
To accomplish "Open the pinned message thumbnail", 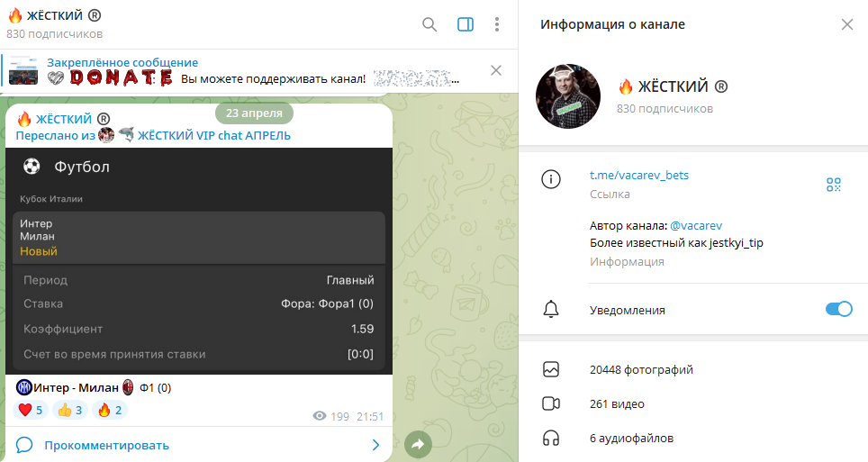I will pyautogui.click(x=23, y=70).
